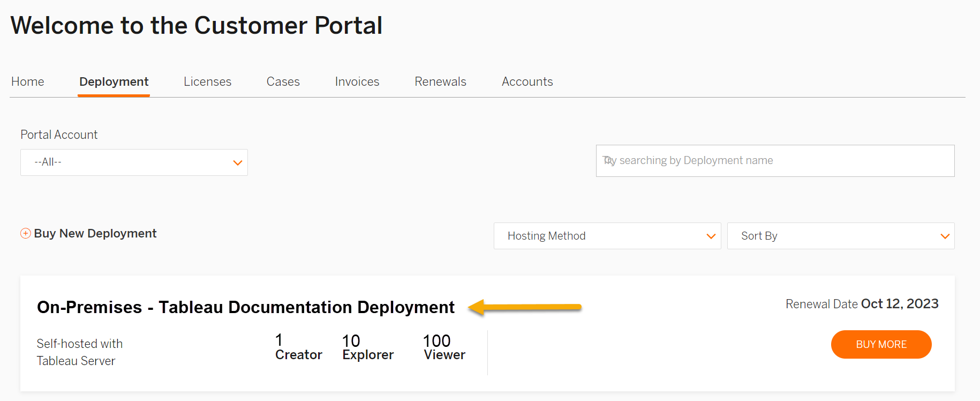The image size is (980, 401).
Task: View the Invoices tab
Action: click(x=357, y=81)
